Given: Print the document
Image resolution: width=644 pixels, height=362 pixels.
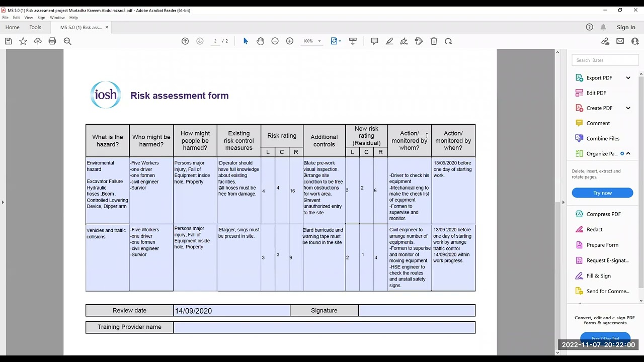Looking at the screenshot, I should (52, 41).
